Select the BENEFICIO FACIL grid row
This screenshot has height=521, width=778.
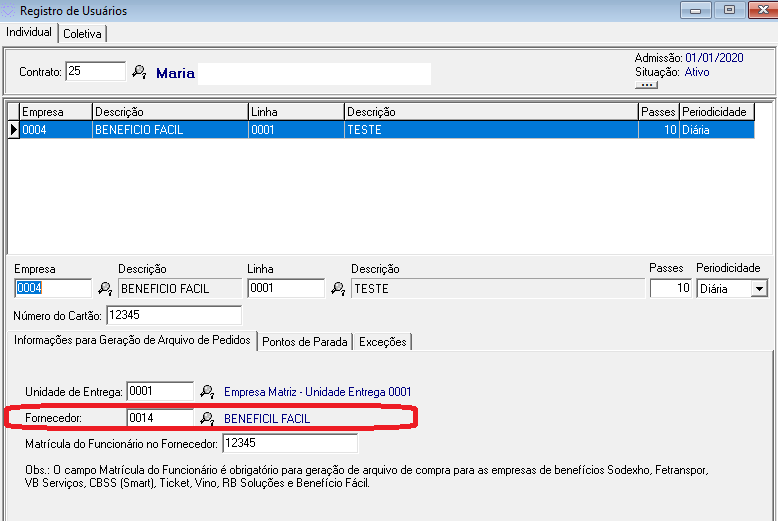pyautogui.click(x=169, y=130)
